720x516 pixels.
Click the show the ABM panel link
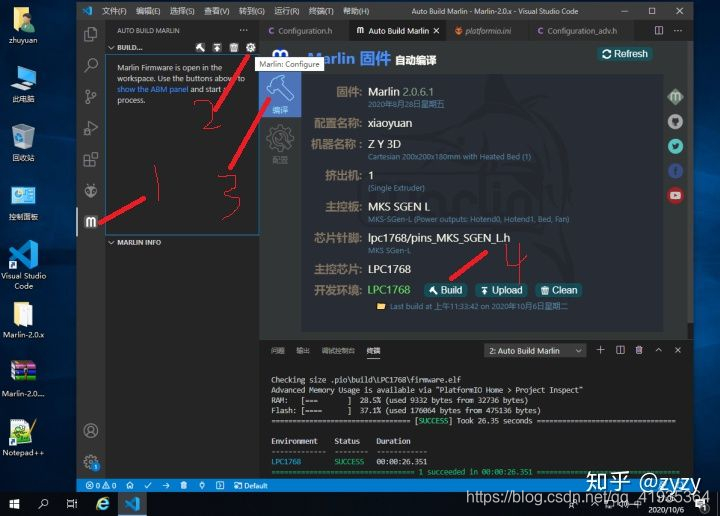152,89
